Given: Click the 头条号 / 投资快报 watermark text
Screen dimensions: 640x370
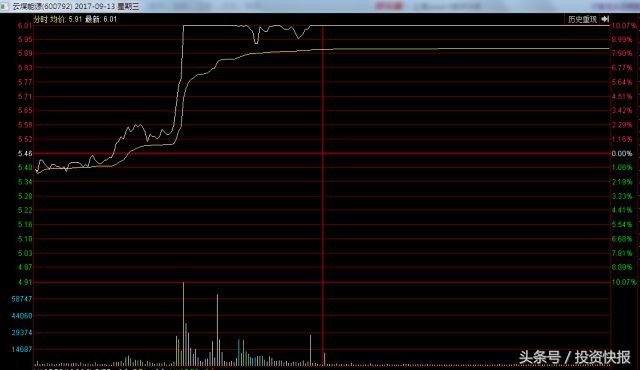Looking at the screenshot, I should 575,357.
